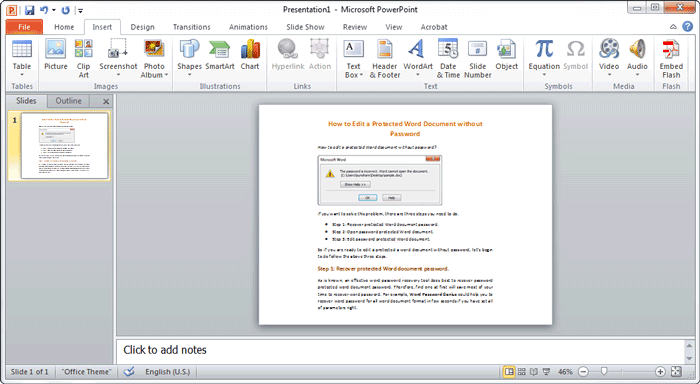Open the Review tab
This screenshot has height=384, width=700.
point(355,27)
